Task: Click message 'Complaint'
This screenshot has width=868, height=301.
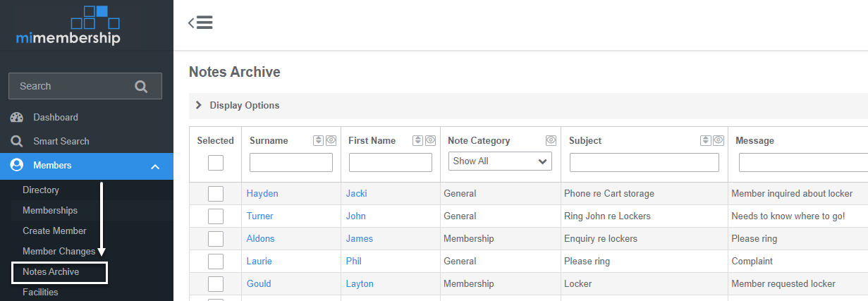Action: click(x=752, y=262)
